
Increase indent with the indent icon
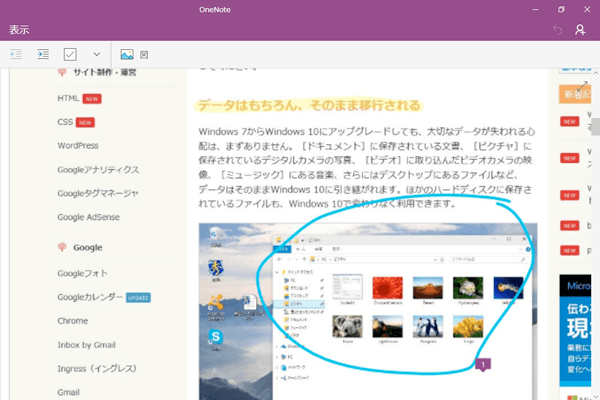pyautogui.click(x=43, y=54)
